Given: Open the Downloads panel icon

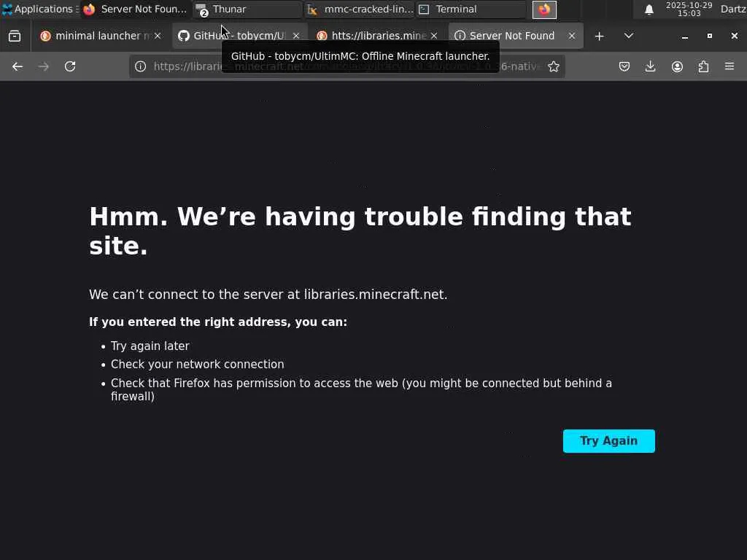Looking at the screenshot, I should click(650, 66).
